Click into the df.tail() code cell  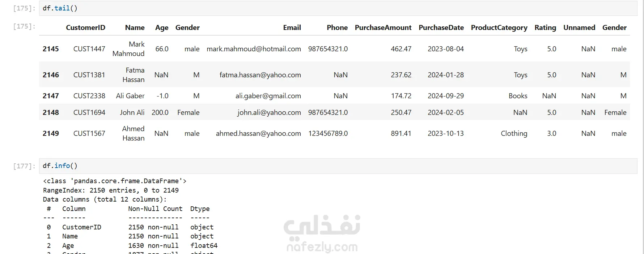pos(326,8)
